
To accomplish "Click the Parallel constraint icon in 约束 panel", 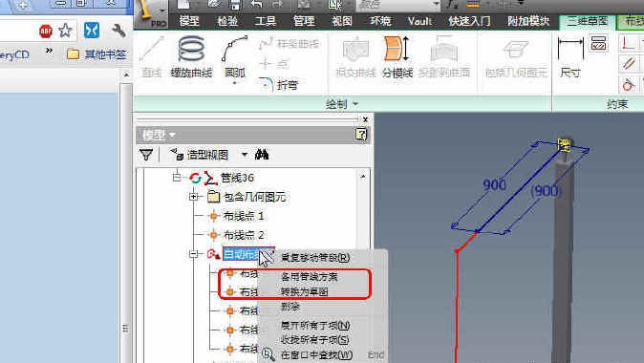I will click(x=629, y=64).
